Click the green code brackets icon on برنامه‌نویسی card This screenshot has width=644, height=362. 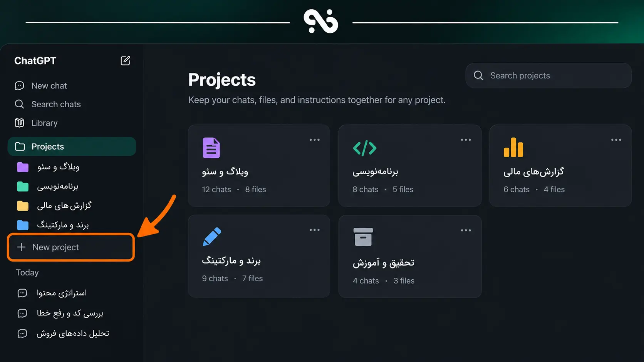pyautogui.click(x=364, y=148)
